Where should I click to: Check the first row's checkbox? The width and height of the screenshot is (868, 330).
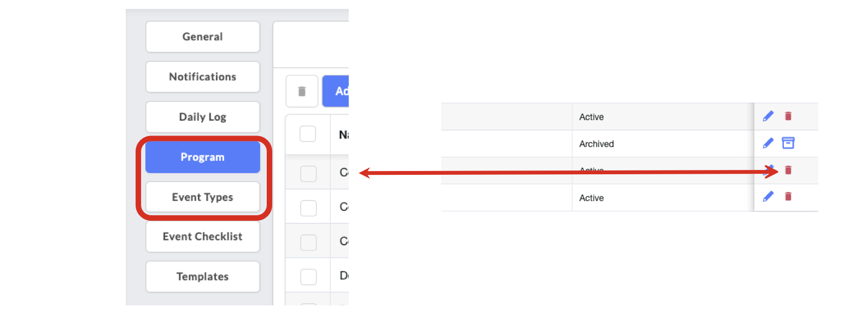point(308,174)
